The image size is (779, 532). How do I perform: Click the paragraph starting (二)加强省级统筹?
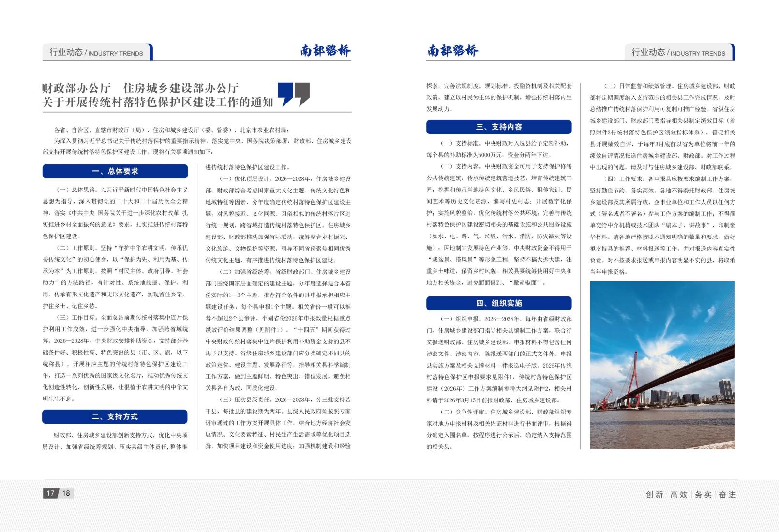point(278,330)
